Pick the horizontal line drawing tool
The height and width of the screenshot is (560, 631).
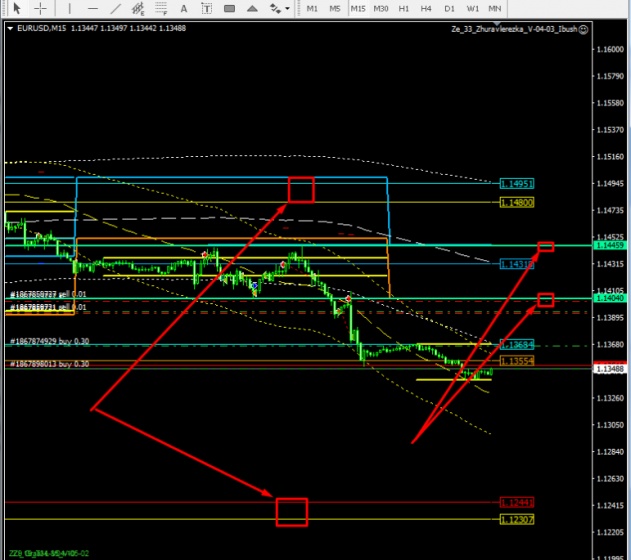pos(94,8)
